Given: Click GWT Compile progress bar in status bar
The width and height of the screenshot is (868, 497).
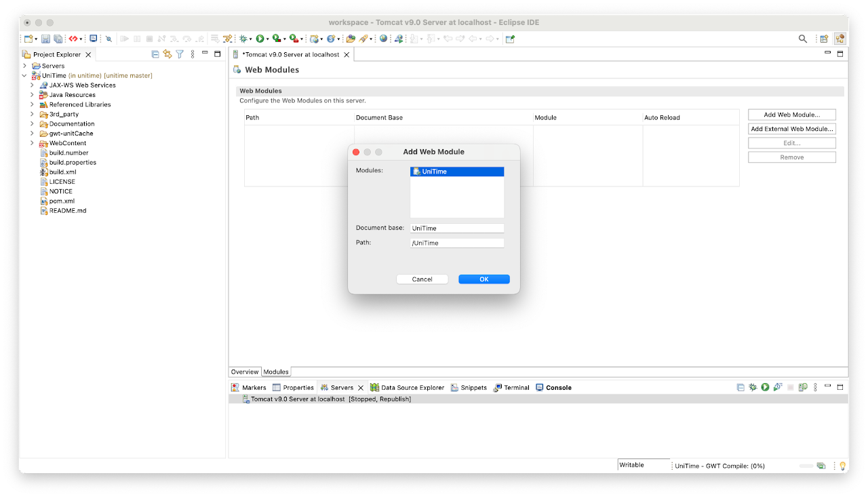Looking at the screenshot, I should pos(806,466).
